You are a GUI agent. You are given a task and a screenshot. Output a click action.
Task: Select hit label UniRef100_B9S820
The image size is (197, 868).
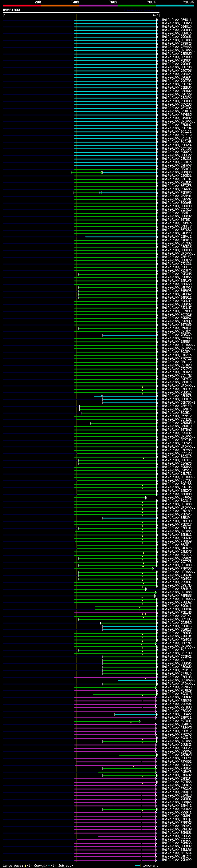(176, 809)
